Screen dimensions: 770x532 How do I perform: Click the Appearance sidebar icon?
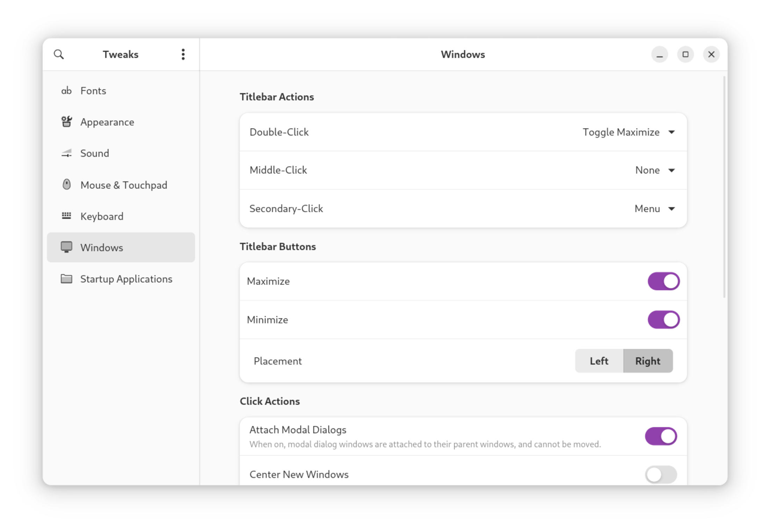pos(66,121)
